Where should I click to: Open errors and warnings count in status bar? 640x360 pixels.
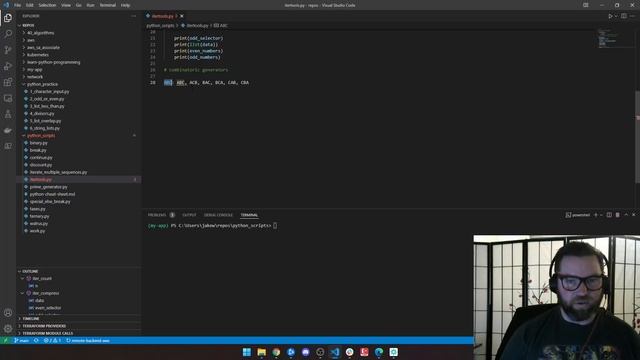52,340
